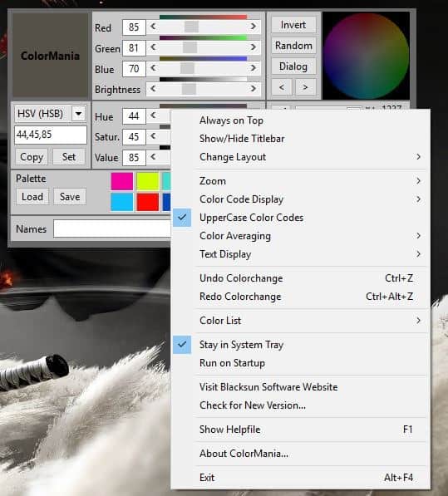Click the Green value input field
The height and width of the screenshot is (496, 448).
coord(134,48)
